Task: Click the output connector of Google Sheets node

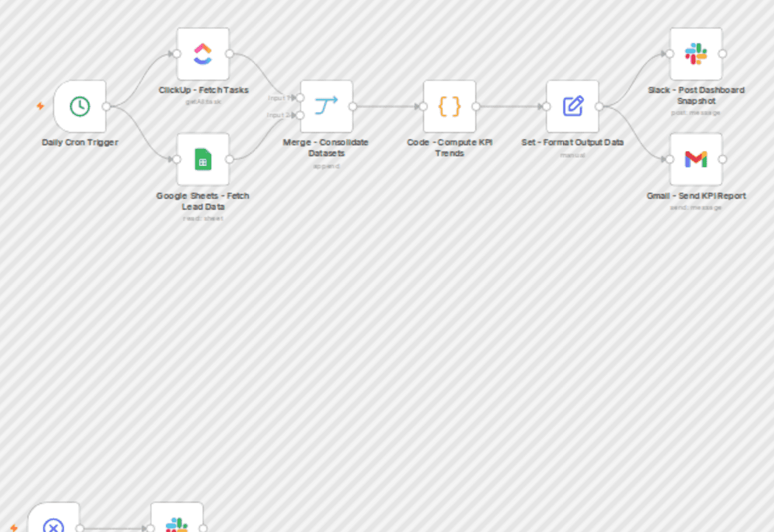Action: pos(229,159)
